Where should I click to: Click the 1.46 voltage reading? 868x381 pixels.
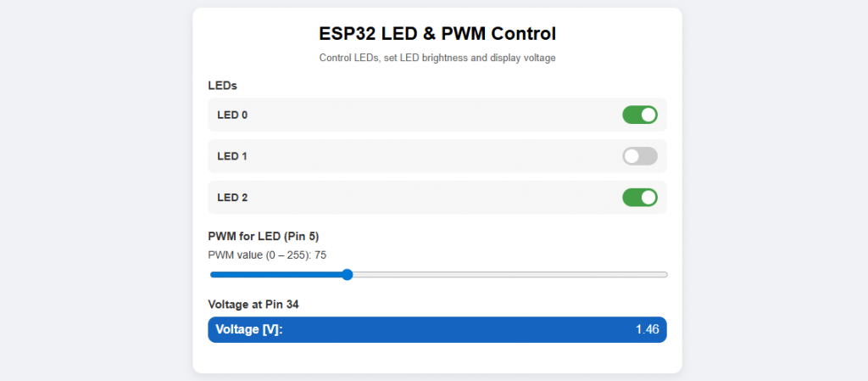click(x=647, y=329)
